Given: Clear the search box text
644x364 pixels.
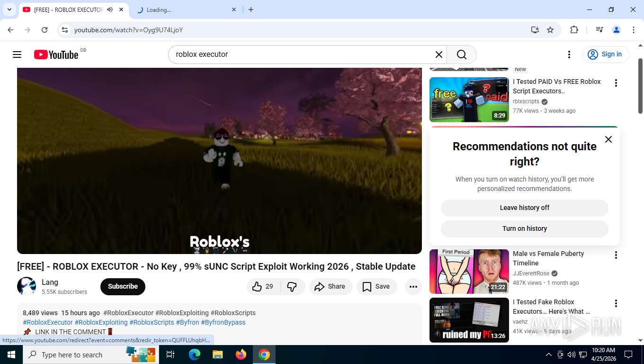Looking at the screenshot, I should 439,55.
